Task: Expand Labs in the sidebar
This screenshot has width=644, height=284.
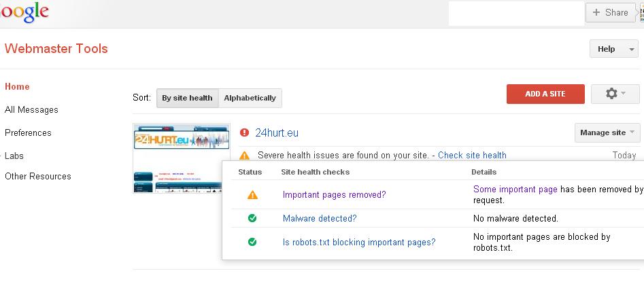Action: click(14, 156)
